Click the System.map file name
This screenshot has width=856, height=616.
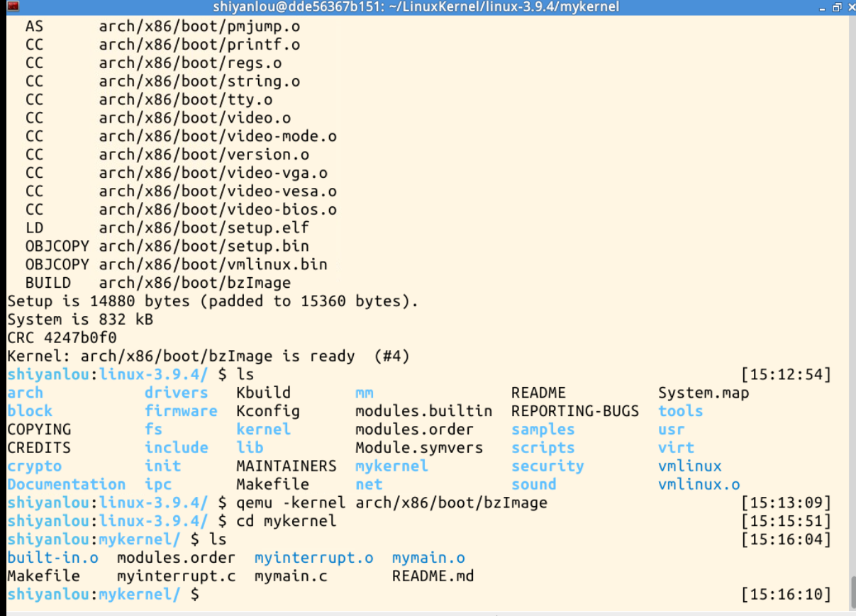pos(703,393)
